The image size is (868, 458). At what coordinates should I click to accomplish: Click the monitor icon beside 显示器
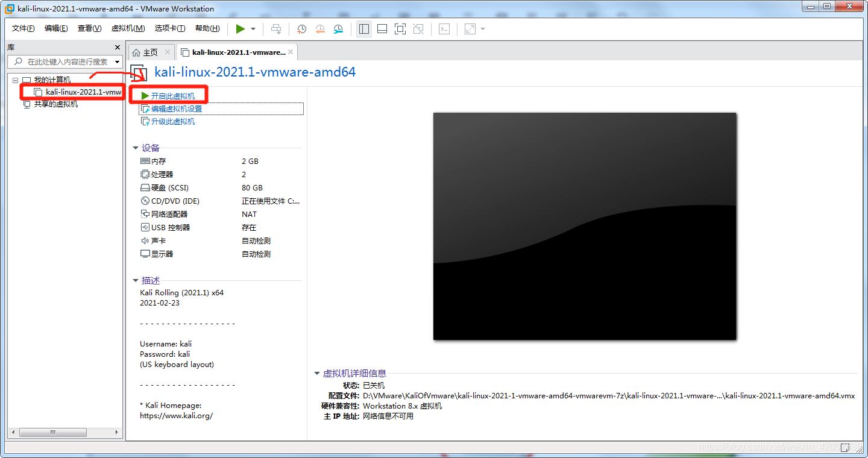point(145,254)
